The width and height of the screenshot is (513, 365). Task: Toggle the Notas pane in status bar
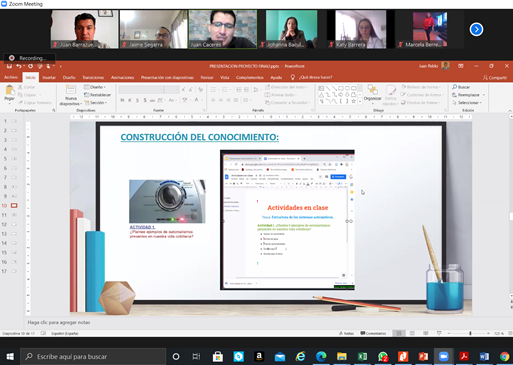pyautogui.click(x=346, y=333)
